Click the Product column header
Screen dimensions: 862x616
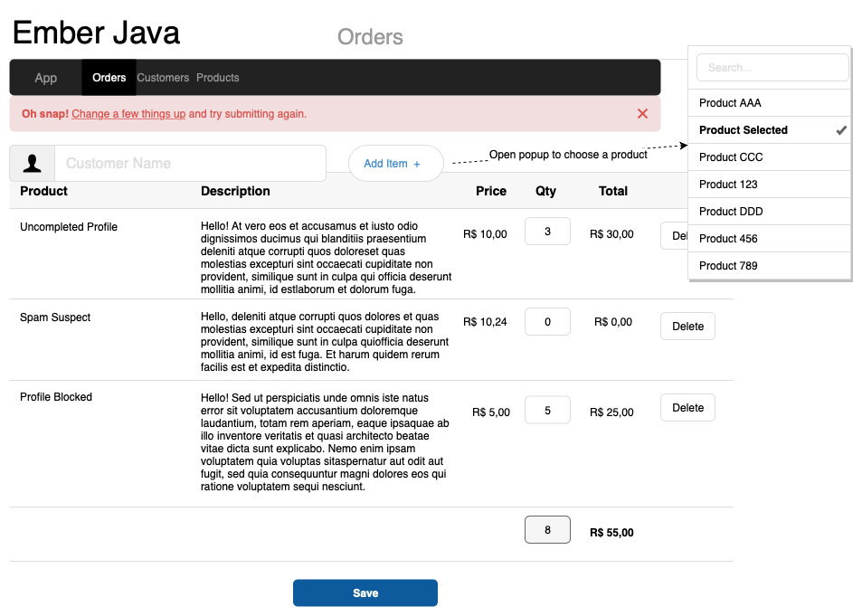coord(43,191)
